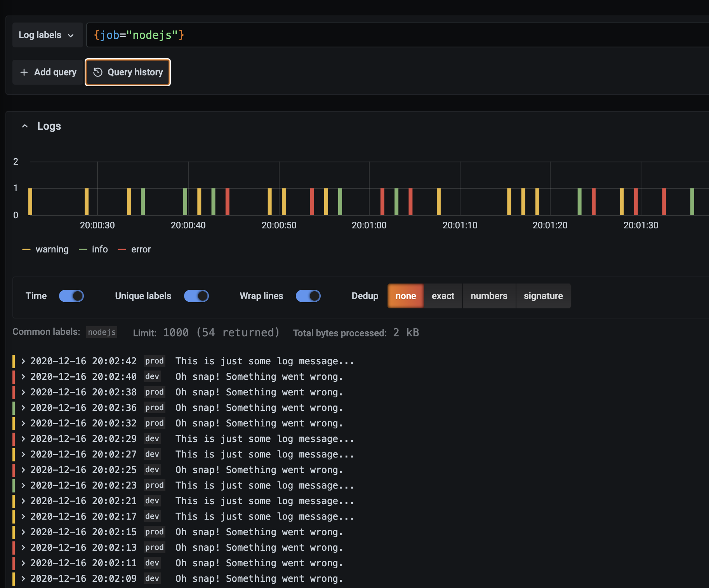Click the Add query button
This screenshot has width=709, height=588.
49,72
